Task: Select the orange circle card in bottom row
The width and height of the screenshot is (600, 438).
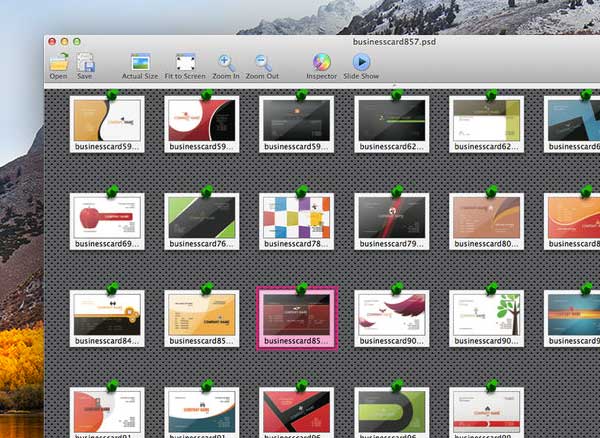Action: [107, 413]
